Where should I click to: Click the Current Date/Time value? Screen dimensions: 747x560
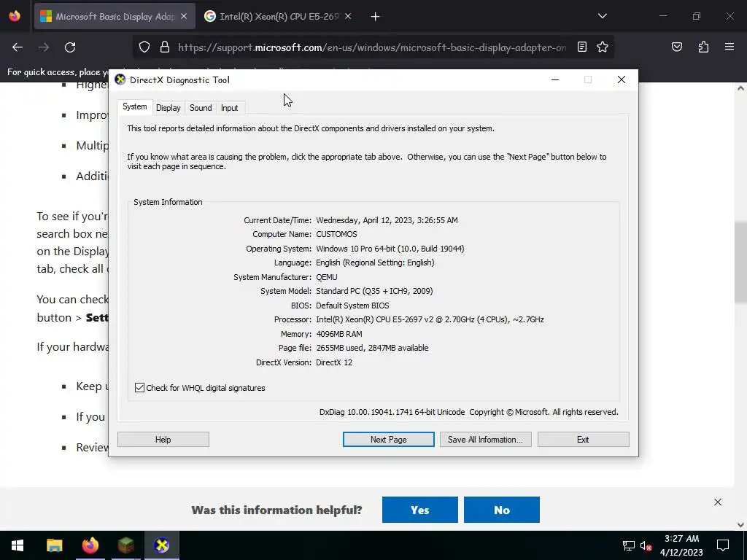tap(387, 220)
